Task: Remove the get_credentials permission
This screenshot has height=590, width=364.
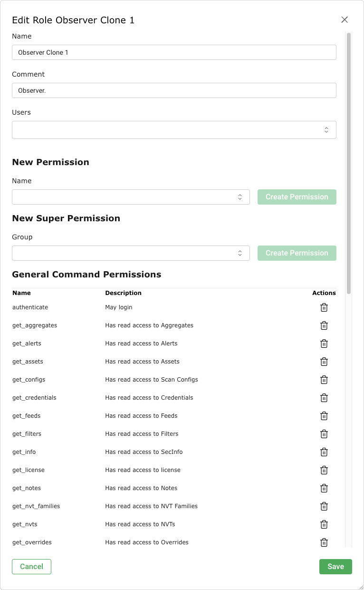Action: (324, 398)
